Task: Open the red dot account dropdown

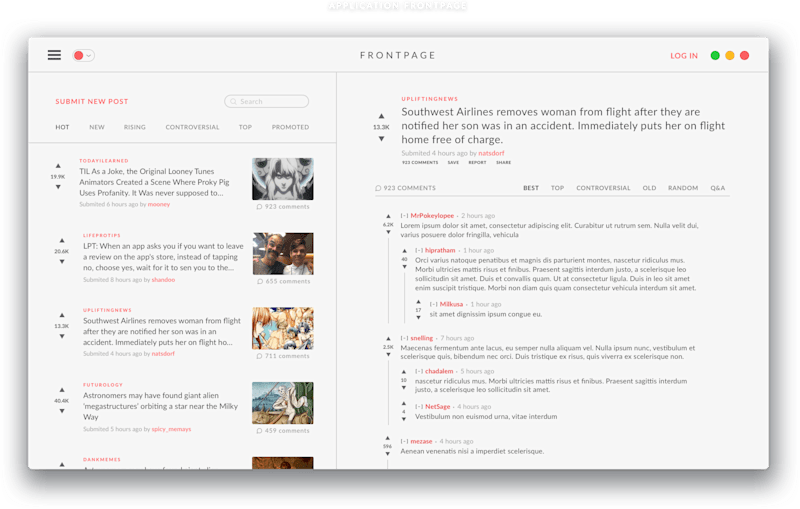Action: pyautogui.click(x=83, y=55)
